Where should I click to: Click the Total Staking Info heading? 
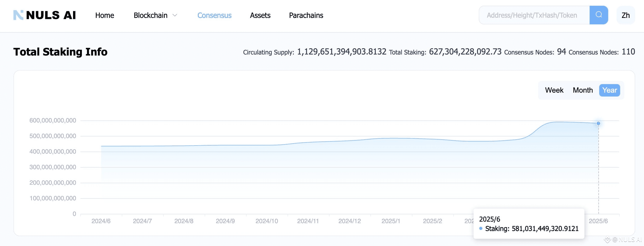60,52
